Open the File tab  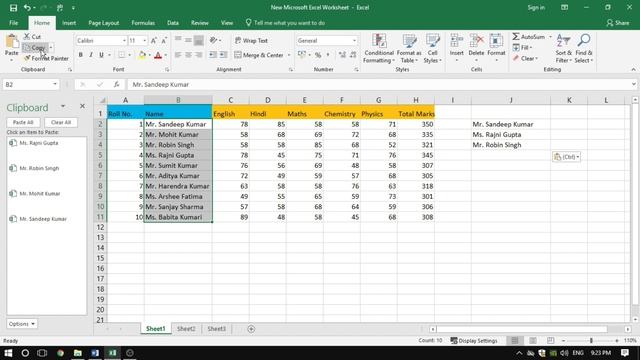click(x=13, y=23)
